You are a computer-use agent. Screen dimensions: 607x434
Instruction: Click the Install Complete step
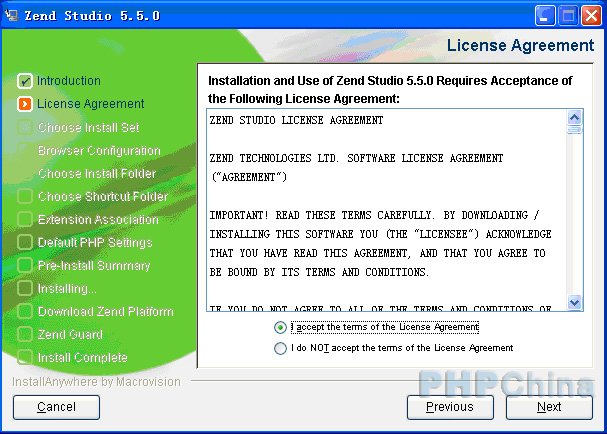(83, 357)
